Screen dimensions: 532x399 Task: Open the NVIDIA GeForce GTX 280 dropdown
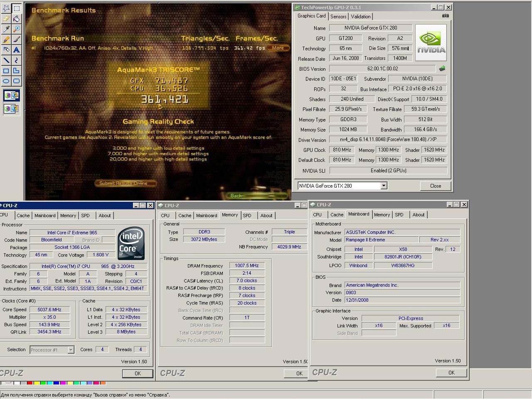384,186
